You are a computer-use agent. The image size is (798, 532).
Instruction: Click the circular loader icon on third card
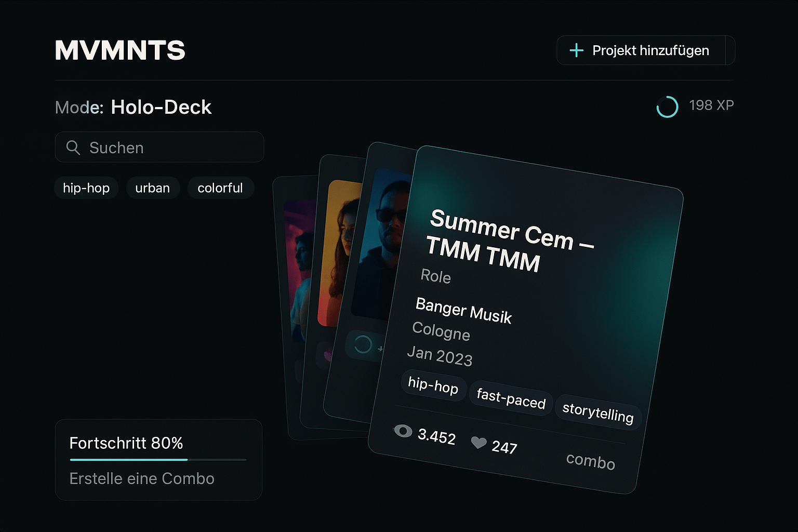click(362, 344)
